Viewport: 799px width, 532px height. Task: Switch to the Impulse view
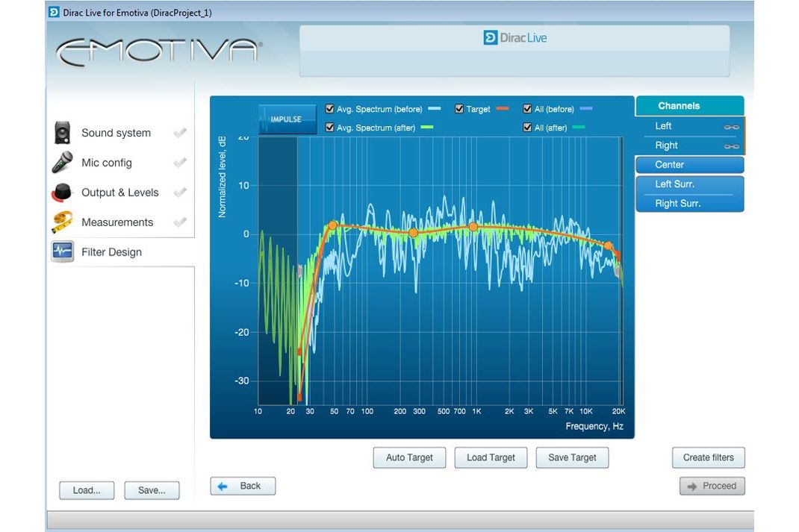pyautogui.click(x=287, y=119)
